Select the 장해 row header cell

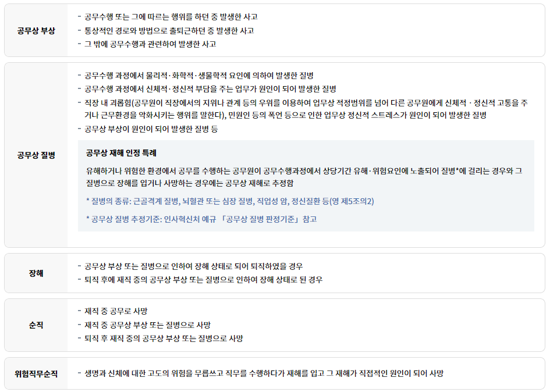click(x=36, y=273)
